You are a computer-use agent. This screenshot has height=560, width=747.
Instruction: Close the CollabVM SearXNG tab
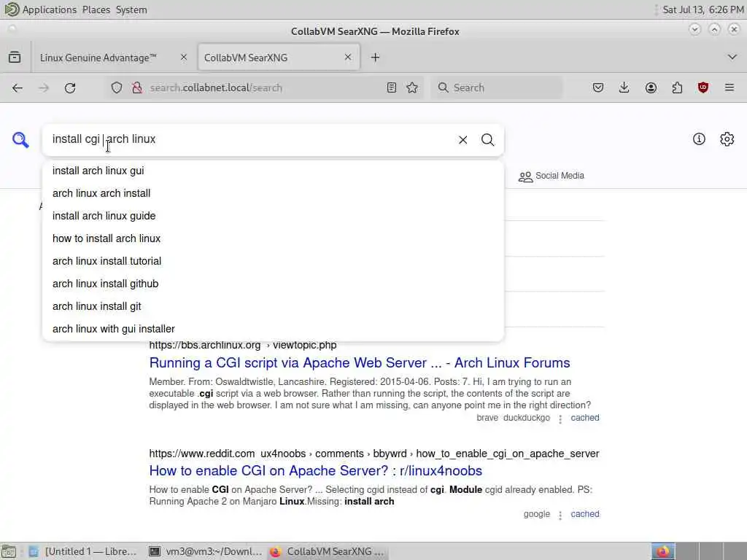pos(348,57)
